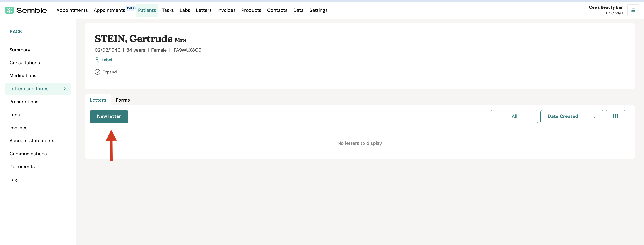Image resolution: width=644 pixels, height=245 pixels.
Task: Open Tasks in the top navigation
Action: (x=168, y=10)
